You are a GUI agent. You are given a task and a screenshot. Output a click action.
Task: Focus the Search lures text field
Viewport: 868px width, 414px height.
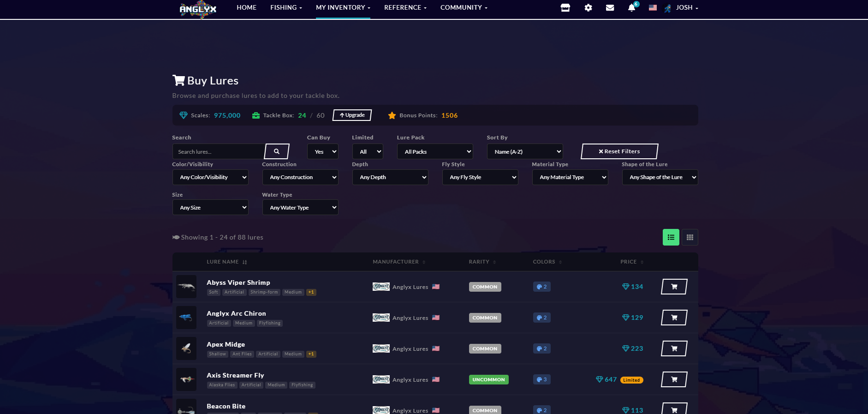(x=218, y=151)
